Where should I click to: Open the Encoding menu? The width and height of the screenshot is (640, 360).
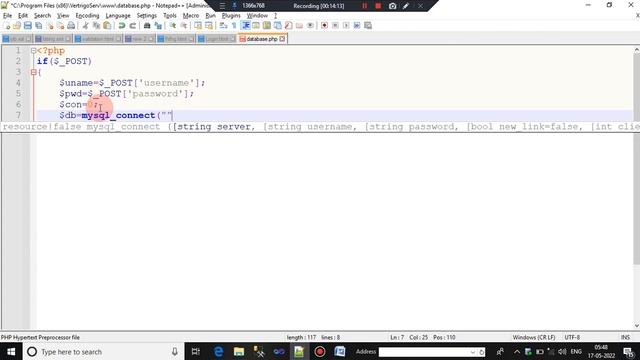click(87, 16)
